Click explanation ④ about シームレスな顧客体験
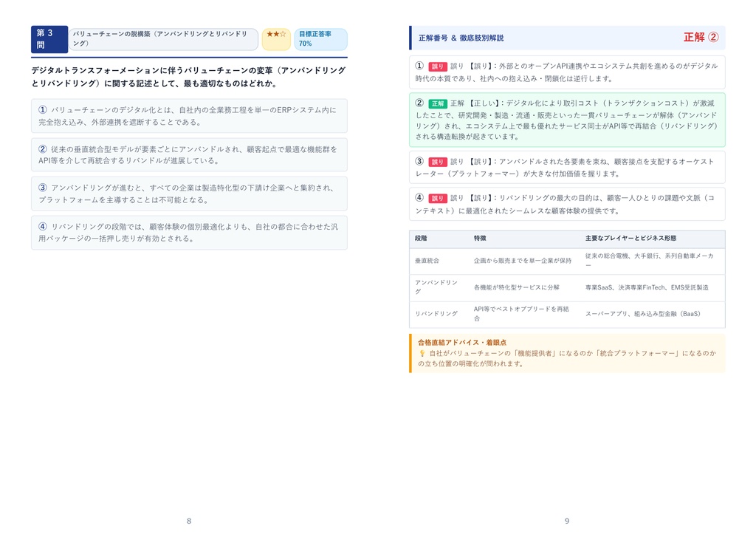Screen dimensions: 756x537 point(567,204)
